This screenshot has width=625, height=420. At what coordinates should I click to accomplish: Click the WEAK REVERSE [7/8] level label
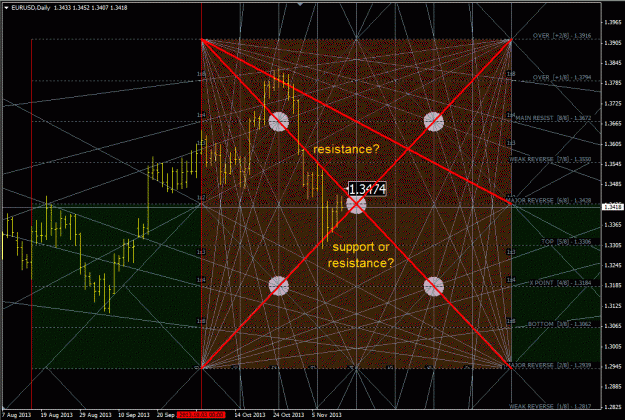click(x=550, y=159)
